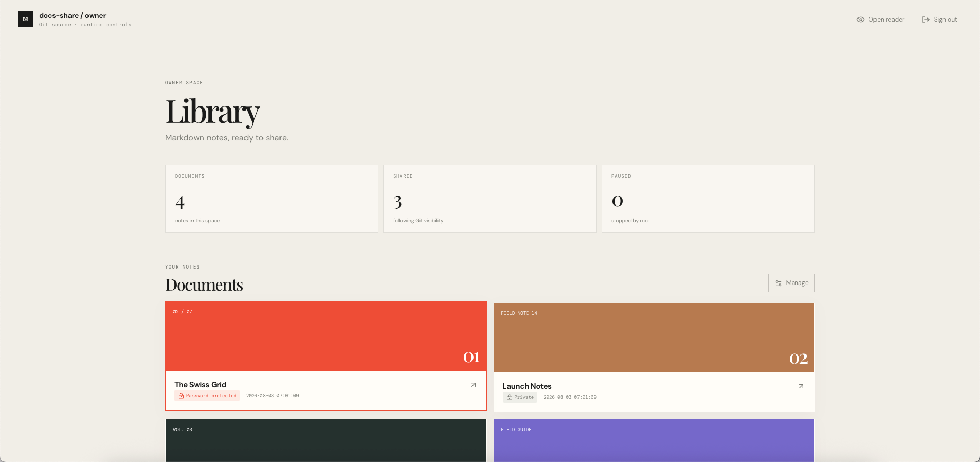Open the Launch Notes document title
Viewport: 980px width, 462px height.
click(527, 386)
